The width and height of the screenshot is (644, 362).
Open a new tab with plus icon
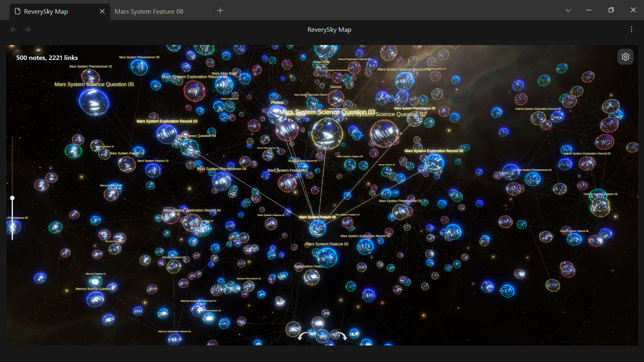(220, 11)
